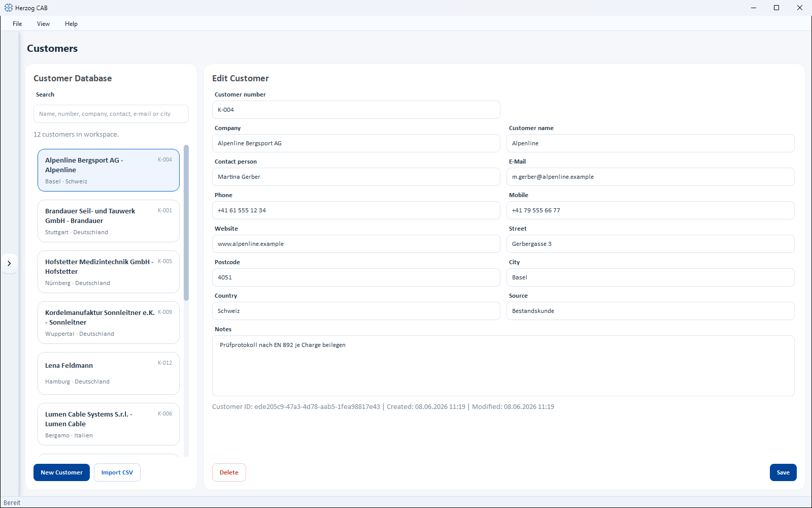Select the Lumen Cable Systems S.r.l. card
This screenshot has width=812, height=508.
tap(109, 424)
